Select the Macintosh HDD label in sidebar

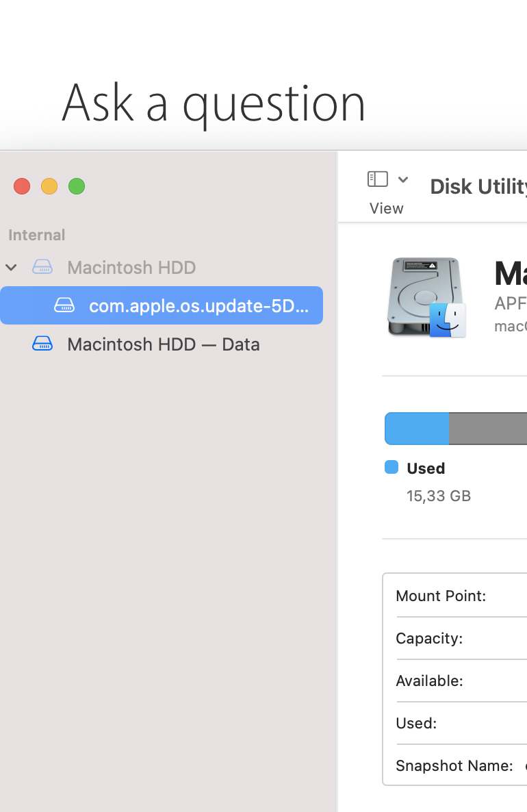[131, 267]
